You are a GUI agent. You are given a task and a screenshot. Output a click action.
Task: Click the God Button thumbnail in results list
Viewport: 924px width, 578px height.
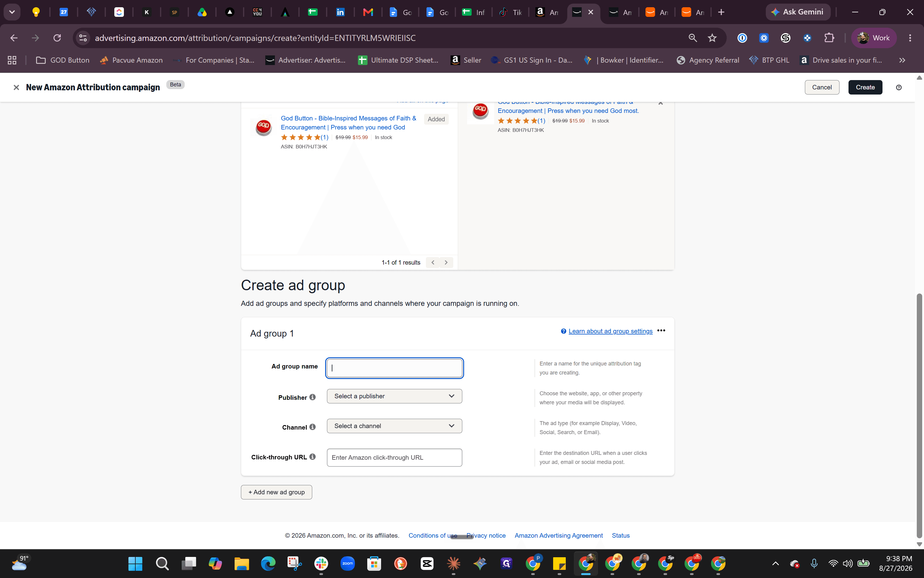click(263, 127)
